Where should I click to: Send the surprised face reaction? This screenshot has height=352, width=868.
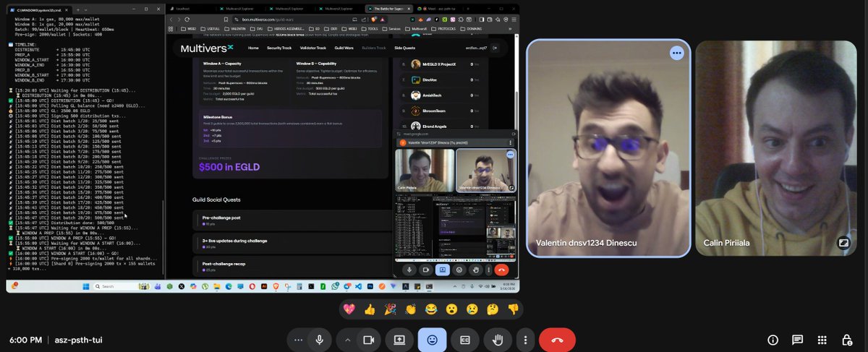click(x=451, y=309)
